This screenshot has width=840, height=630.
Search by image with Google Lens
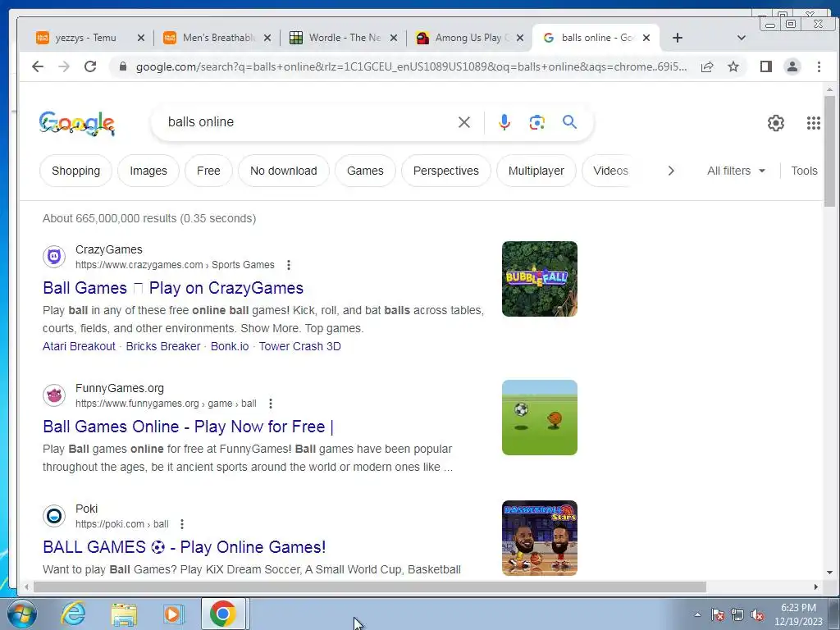click(536, 122)
